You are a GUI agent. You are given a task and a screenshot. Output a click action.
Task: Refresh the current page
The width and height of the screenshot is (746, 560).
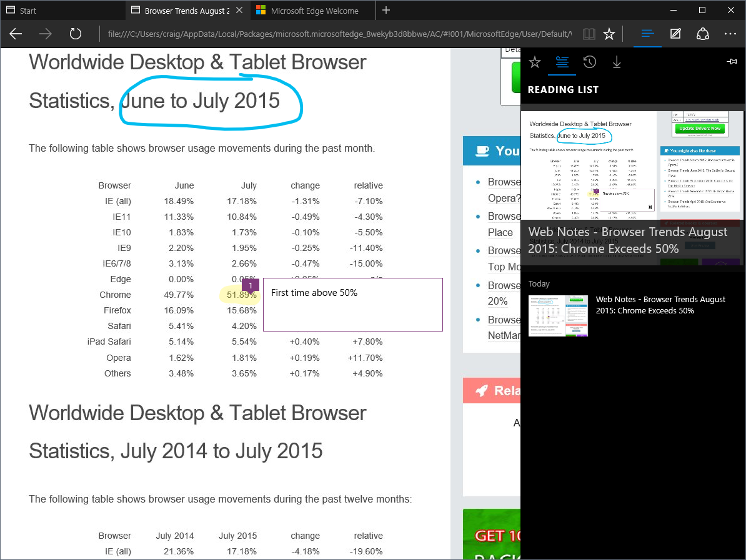(75, 34)
